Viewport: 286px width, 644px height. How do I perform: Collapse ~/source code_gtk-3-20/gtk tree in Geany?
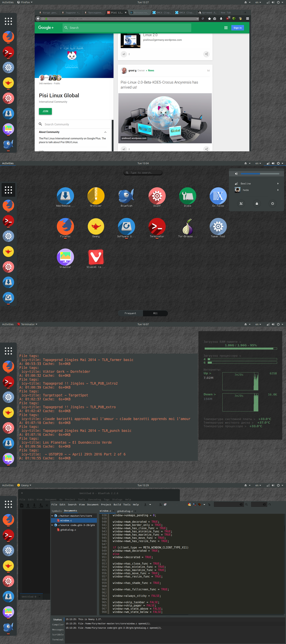pos(52,525)
